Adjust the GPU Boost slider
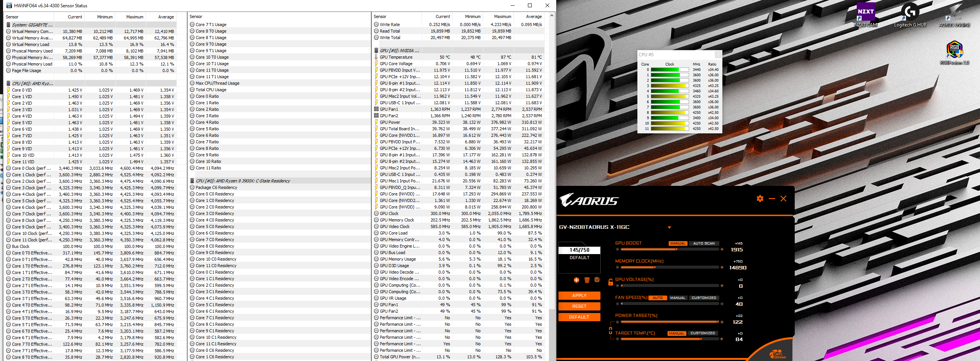 pyautogui.click(x=670, y=249)
